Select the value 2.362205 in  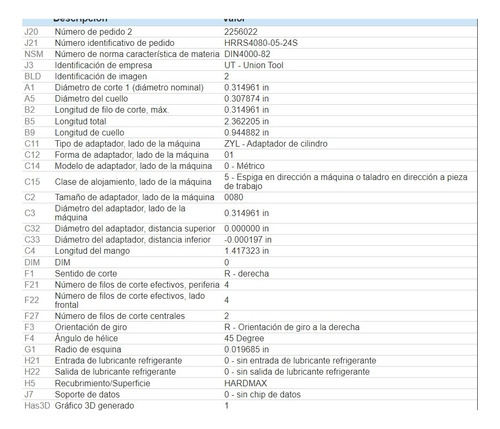click(246, 121)
